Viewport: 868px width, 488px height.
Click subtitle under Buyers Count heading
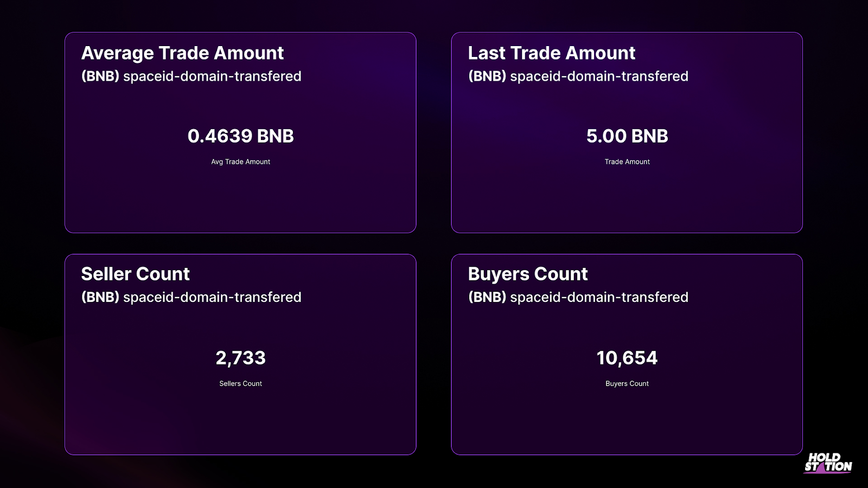pyautogui.click(x=578, y=297)
